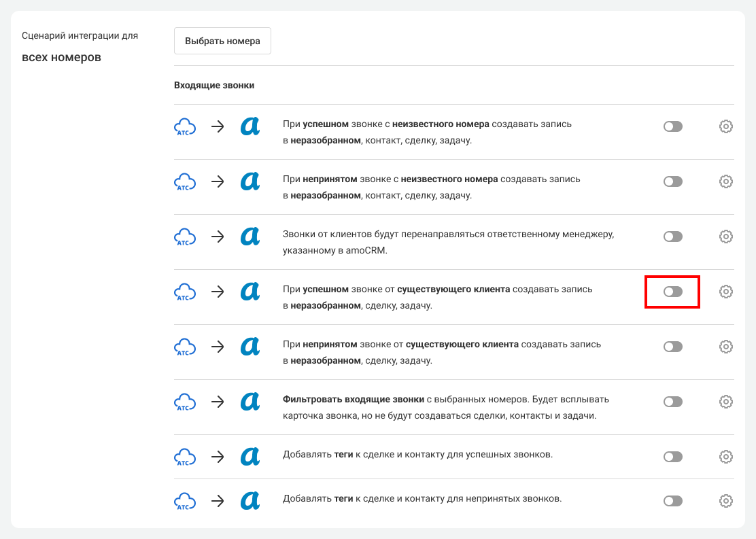Open gear for missed existing client call
This screenshot has width=756, height=539.
725,347
